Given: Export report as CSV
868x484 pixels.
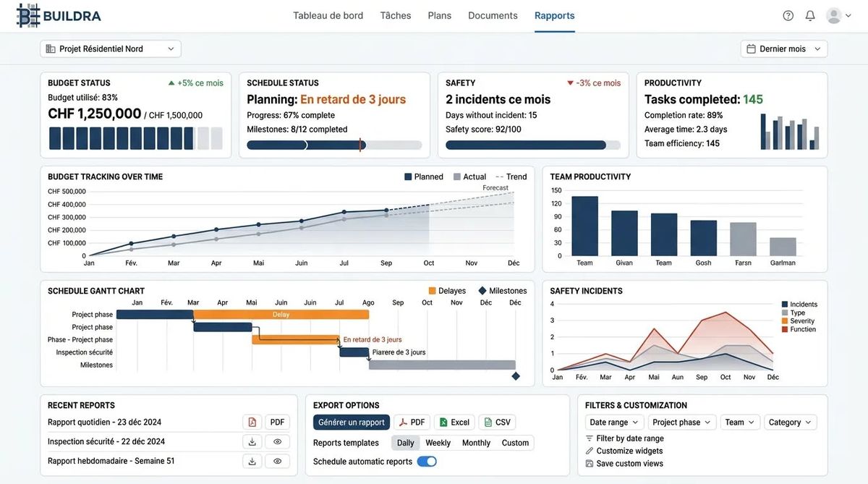Looking at the screenshot, I should tap(497, 423).
